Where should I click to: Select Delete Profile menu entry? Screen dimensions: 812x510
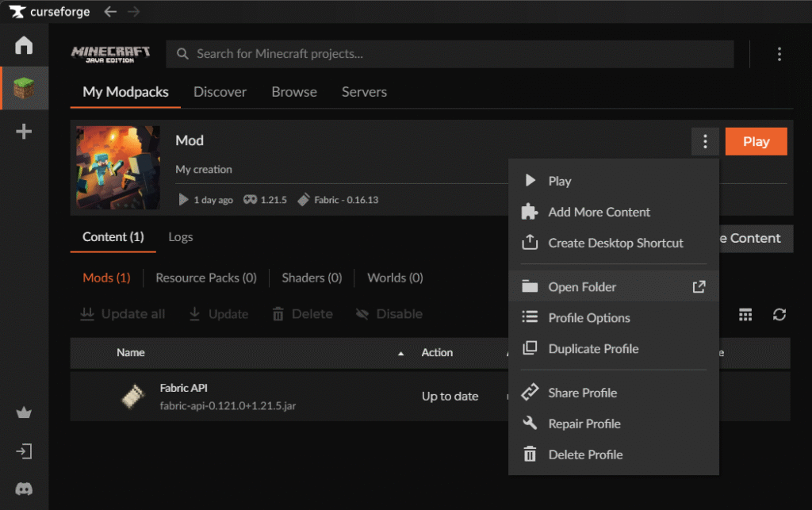click(x=614, y=455)
